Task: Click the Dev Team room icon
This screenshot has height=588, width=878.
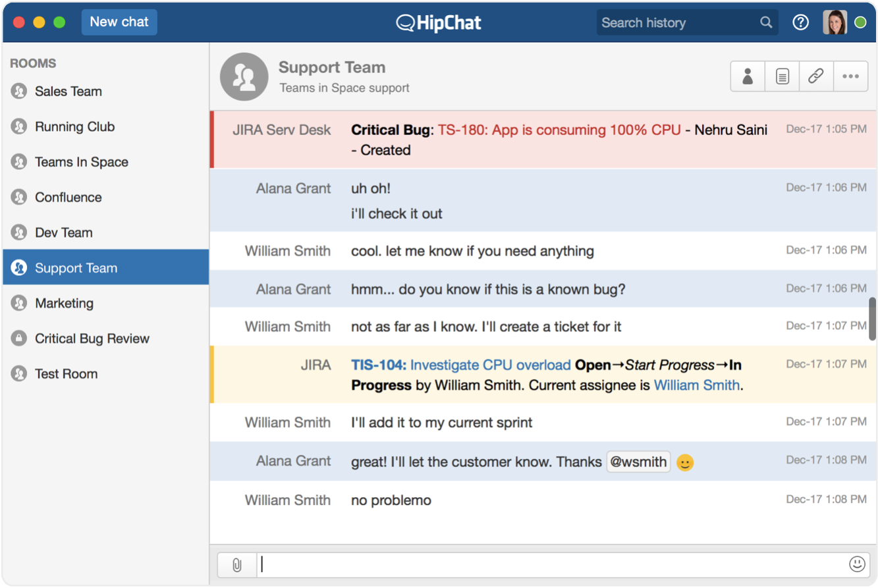Action: (x=19, y=232)
